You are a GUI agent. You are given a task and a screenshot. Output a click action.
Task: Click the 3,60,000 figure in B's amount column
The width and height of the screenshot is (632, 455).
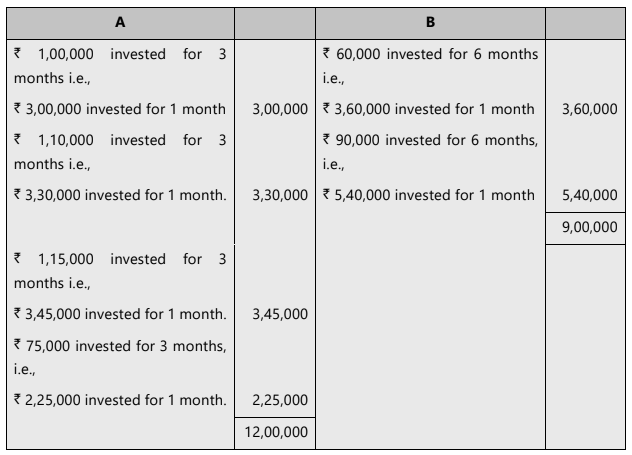tap(590, 108)
